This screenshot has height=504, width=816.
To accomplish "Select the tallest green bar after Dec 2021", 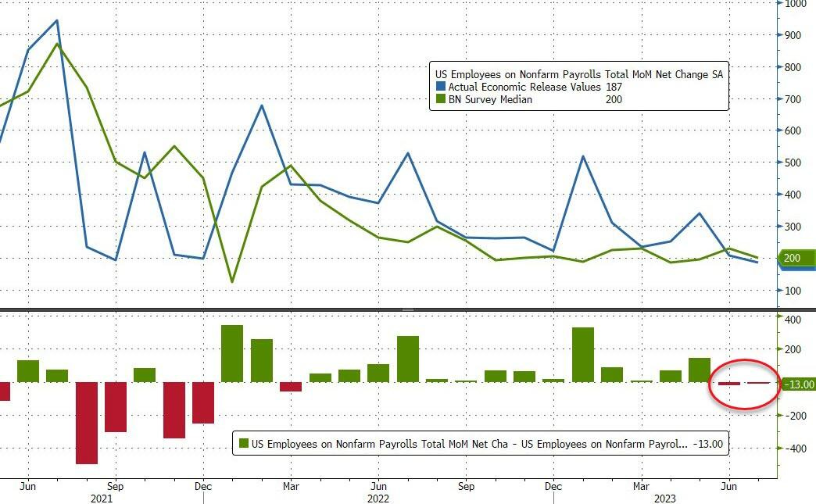I will (x=232, y=353).
